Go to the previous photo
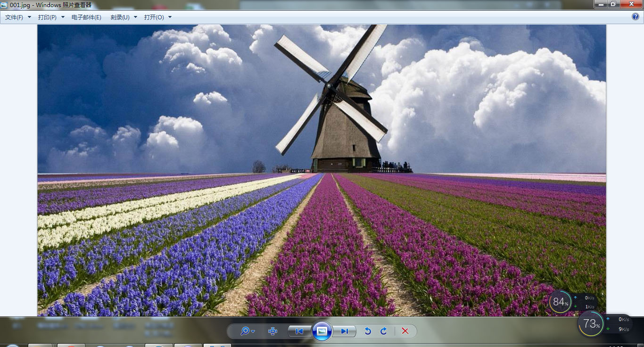The width and height of the screenshot is (644, 347). [x=299, y=331]
